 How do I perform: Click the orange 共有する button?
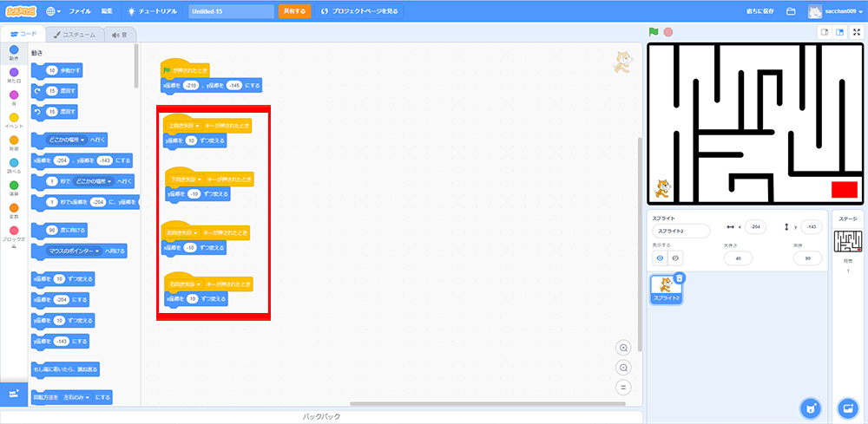[294, 11]
